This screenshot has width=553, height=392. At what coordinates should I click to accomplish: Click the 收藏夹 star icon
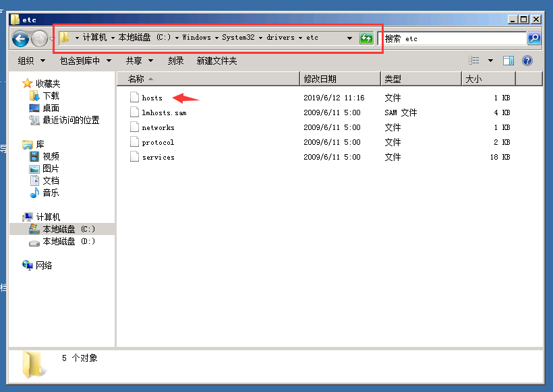[27, 84]
